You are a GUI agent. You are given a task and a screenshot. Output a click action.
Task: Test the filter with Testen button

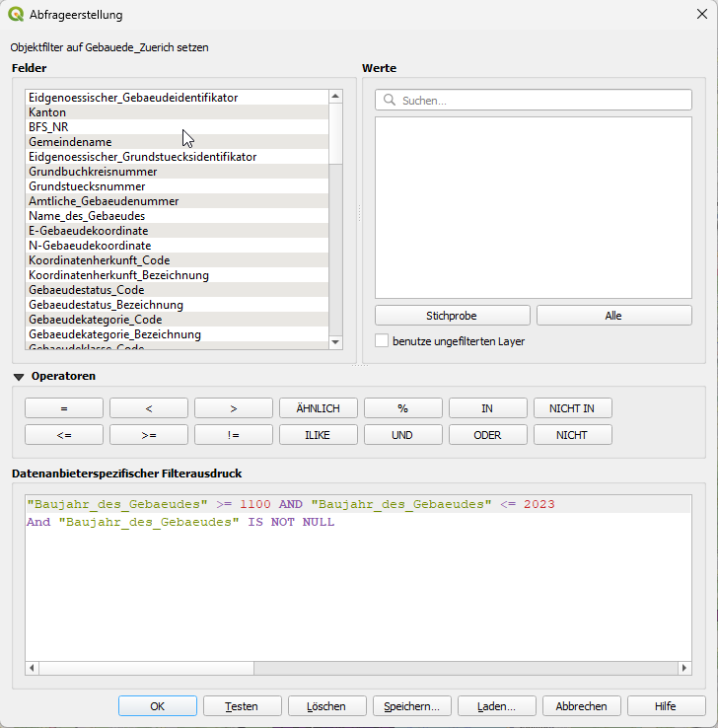[242, 706]
